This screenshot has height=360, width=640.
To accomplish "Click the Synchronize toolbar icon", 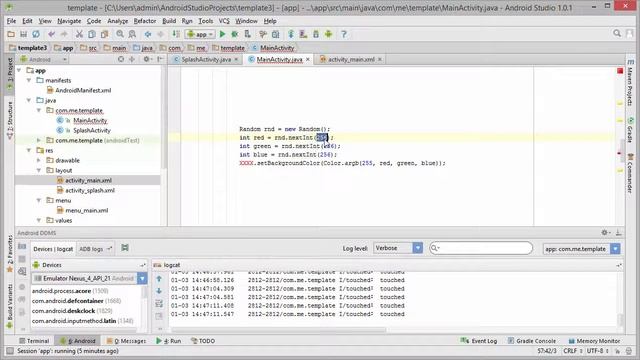I will (36, 34).
